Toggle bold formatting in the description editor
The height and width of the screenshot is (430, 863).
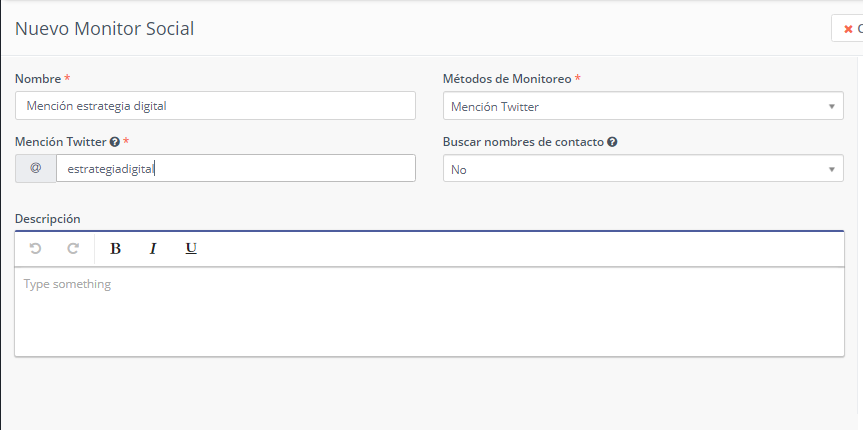point(115,249)
